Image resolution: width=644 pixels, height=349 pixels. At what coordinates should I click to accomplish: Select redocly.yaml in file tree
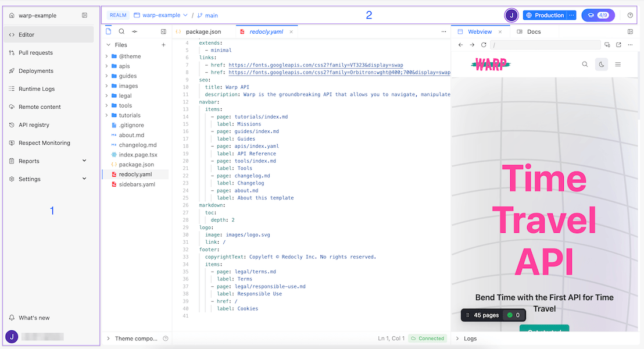[x=135, y=174]
